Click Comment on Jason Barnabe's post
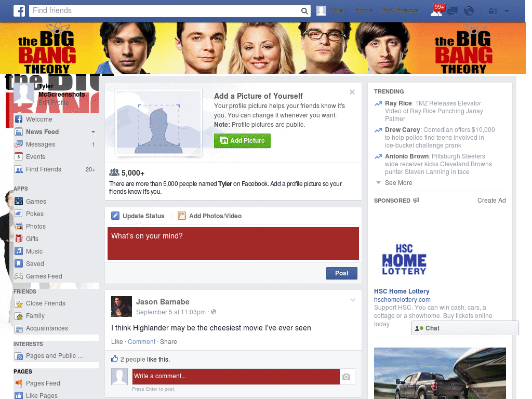Image resolution: width=532 pixels, height=399 pixels. tap(141, 342)
